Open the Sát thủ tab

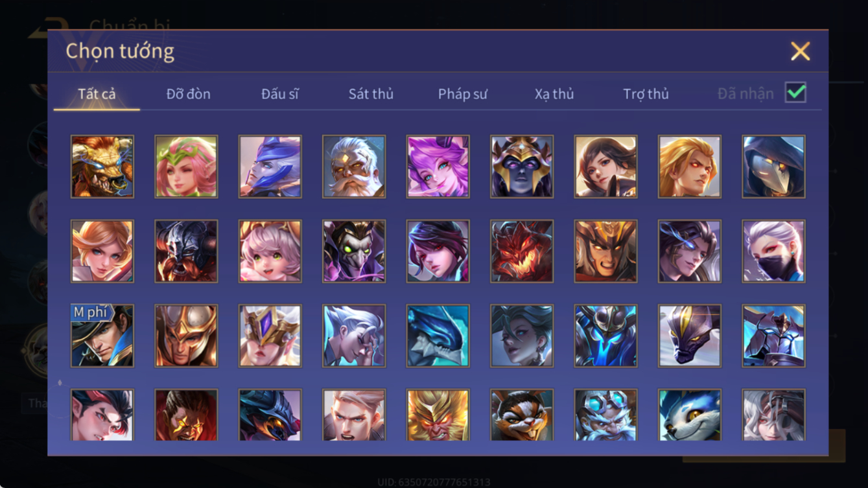coord(371,94)
